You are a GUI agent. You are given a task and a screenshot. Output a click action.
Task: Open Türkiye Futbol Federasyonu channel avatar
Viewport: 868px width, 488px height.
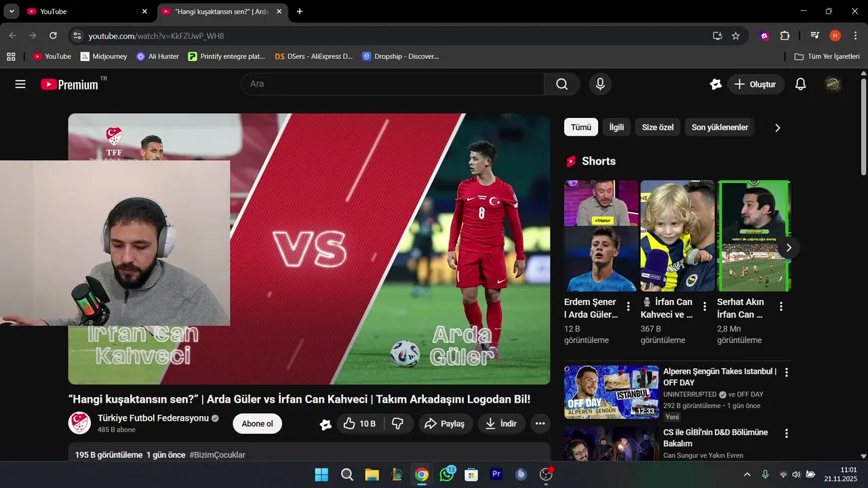(79, 423)
